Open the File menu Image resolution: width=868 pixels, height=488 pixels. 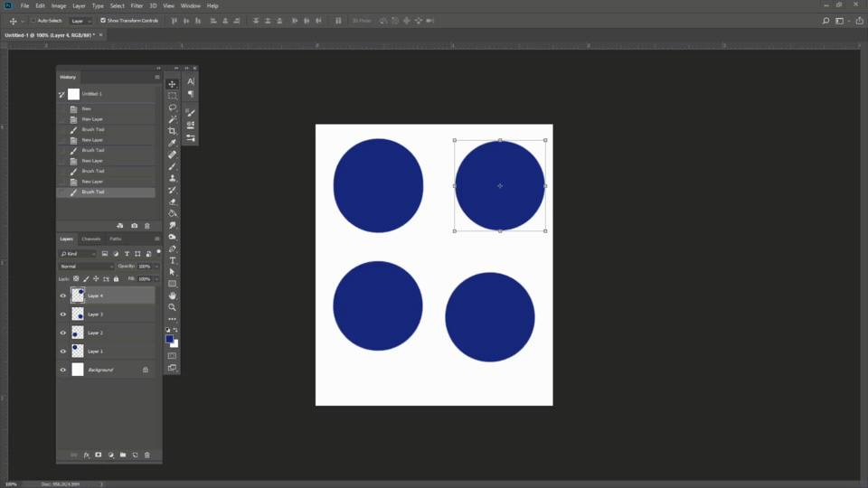pyautogui.click(x=25, y=6)
